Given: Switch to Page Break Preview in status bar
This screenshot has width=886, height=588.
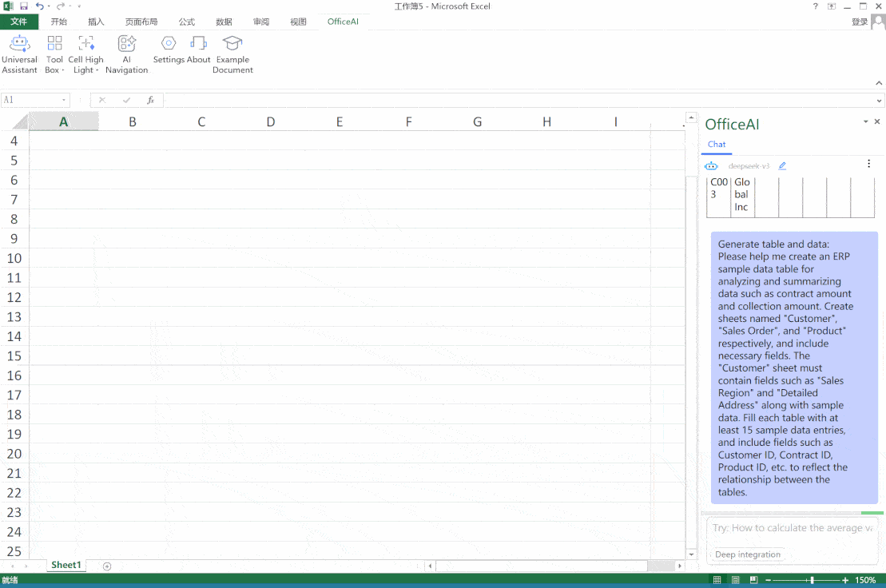Looking at the screenshot, I should (x=753, y=580).
